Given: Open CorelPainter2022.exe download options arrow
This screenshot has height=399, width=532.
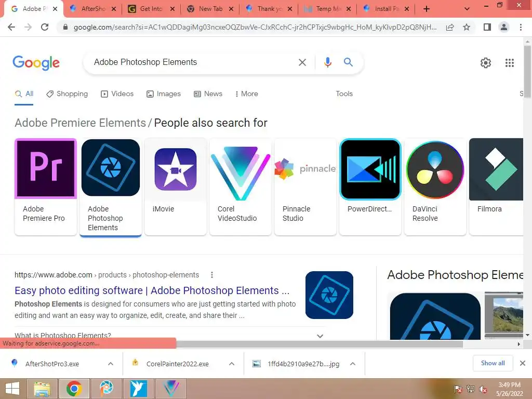Looking at the screenshot, I should (232, 364).
